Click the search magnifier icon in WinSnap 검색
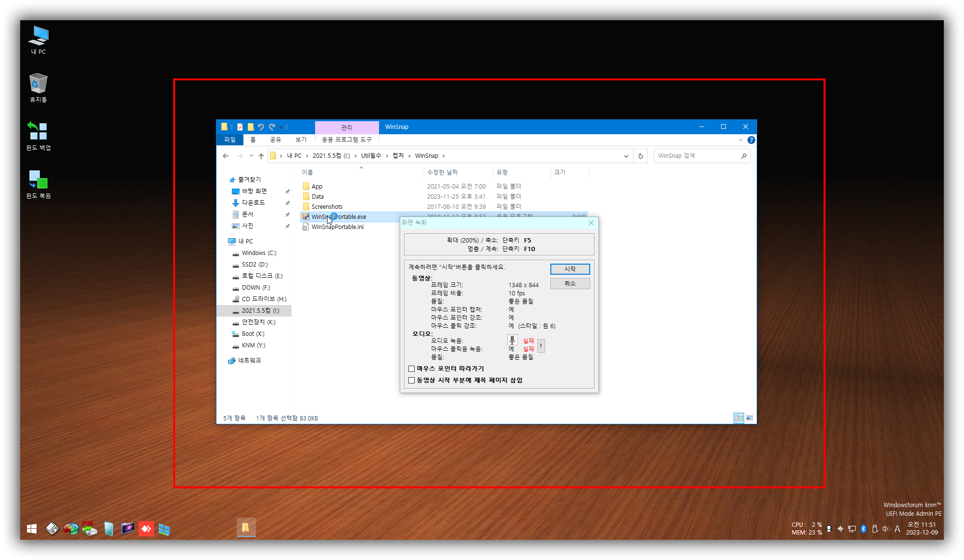964x560 pixels. (744, 156)
